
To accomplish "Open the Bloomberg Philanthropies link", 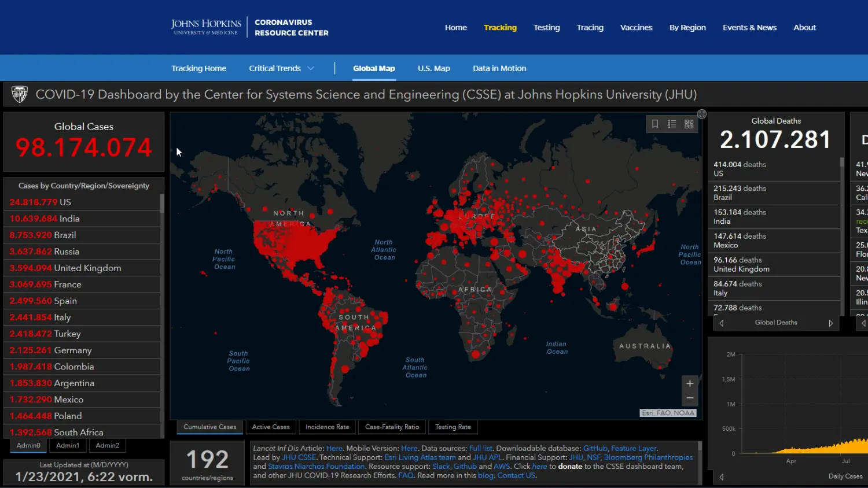I will 648,457.
